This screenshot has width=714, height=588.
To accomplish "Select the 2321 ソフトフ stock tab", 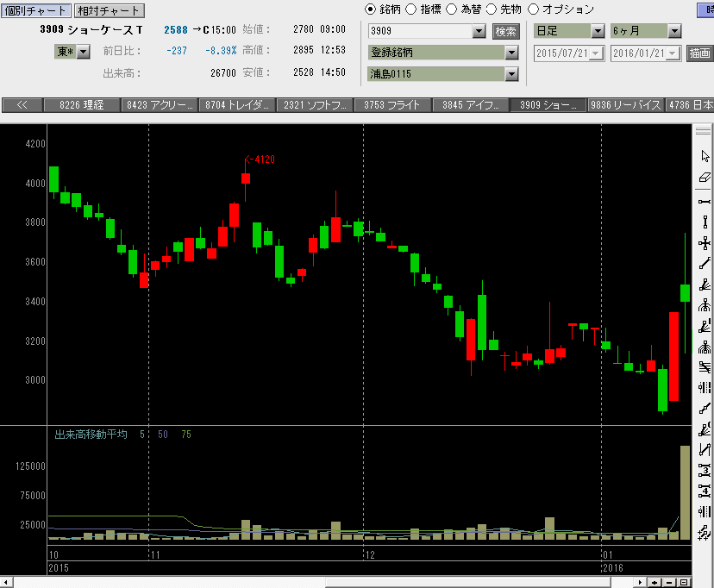I will (315, 105).
